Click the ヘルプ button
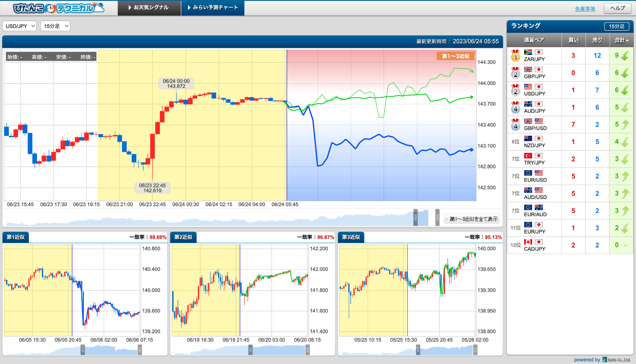The height and width of the screenshot is (364, 636). [x=617, y=8]
